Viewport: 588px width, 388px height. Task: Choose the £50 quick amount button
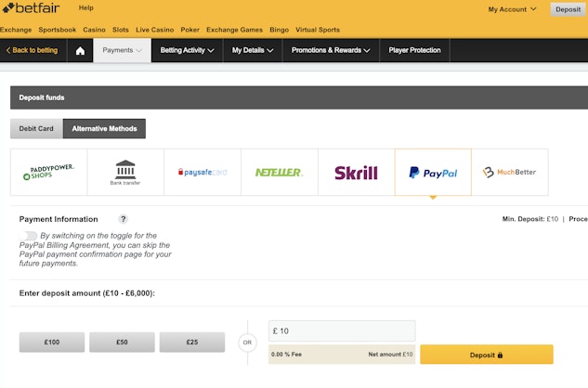click(122, 343)
